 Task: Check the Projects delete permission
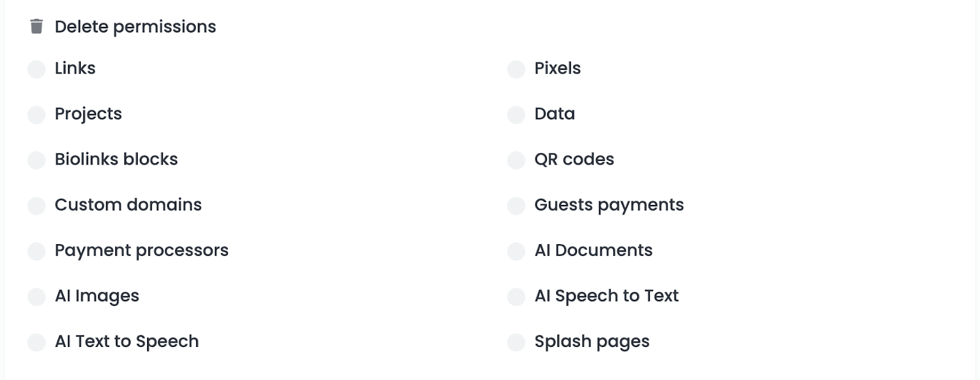[x=37, y=114]
